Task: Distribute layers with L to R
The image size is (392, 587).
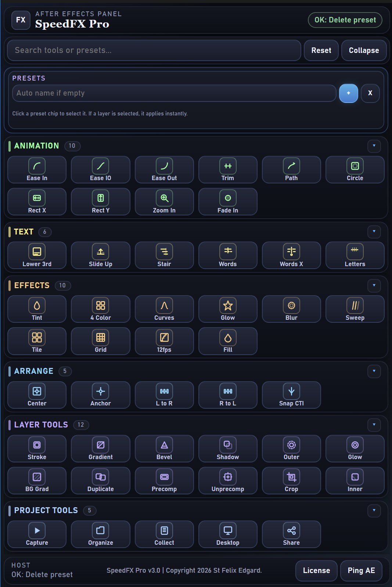Action: (164, 395)
